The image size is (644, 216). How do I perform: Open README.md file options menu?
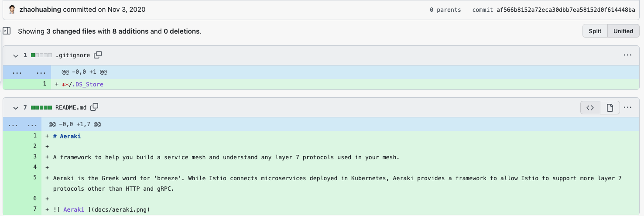(x=627, y=107)
